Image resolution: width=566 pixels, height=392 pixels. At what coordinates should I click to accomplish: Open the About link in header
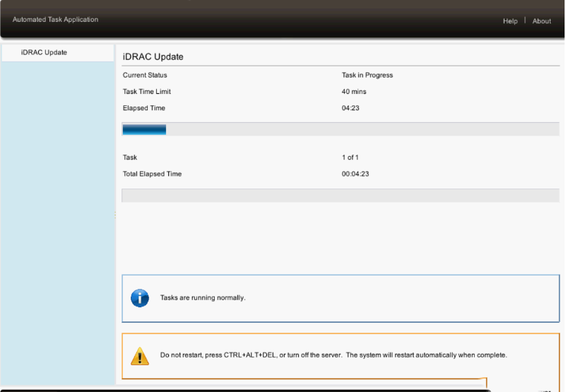point(541,21)
